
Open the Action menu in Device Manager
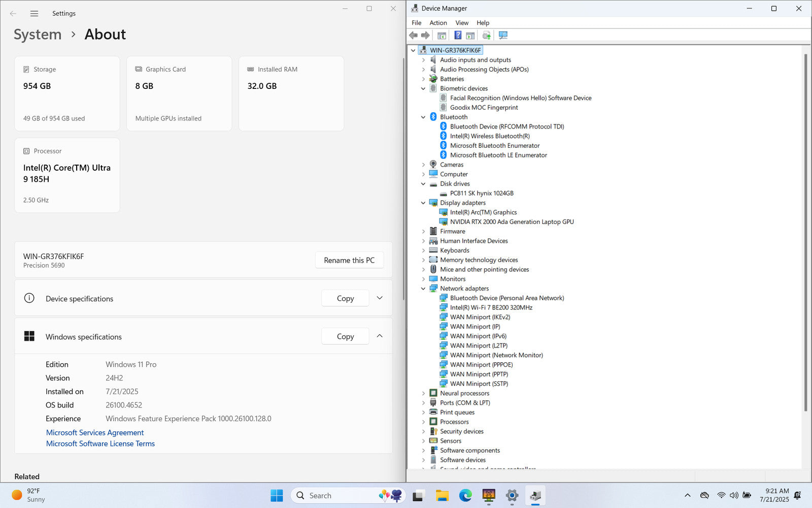438,23
